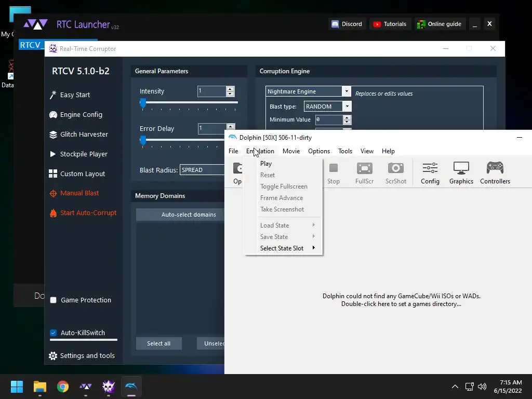The height and width of the screenshot is (399, 532).
Task: Click the Error Delay value field
Action: click(212, 128)
